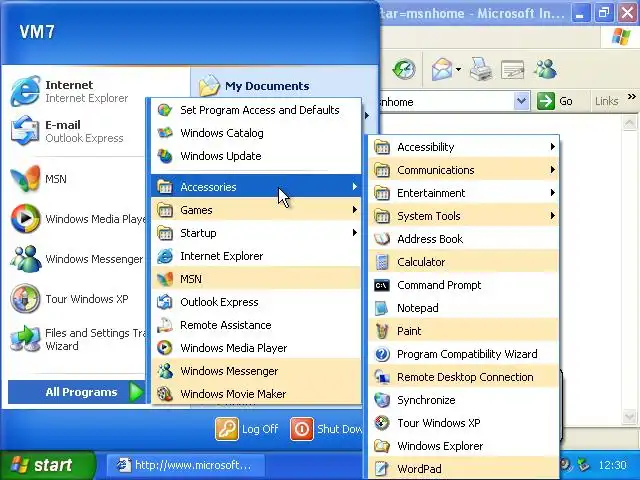
Task: Open Outlook Express in All Programs list
Action: 256,302
